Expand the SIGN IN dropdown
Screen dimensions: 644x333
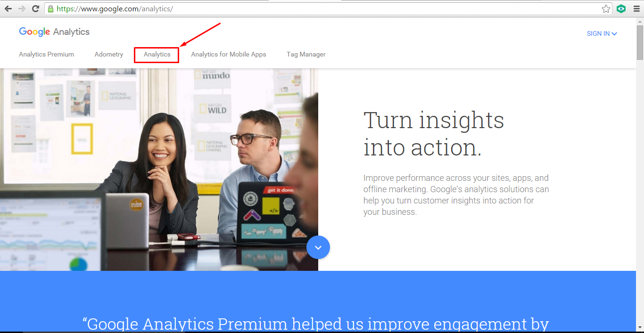[602, 33]
